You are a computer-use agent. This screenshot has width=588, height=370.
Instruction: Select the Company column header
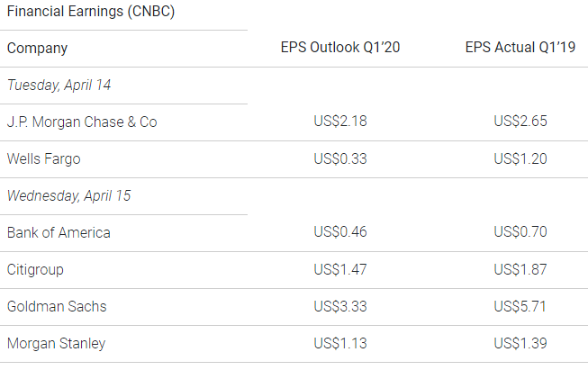click(x=37, y=49)
